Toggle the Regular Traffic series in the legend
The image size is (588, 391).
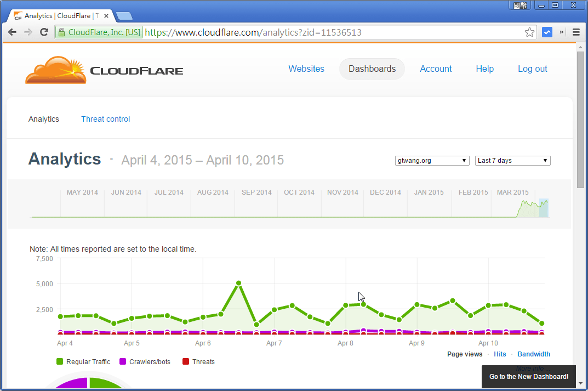[88, 361]
